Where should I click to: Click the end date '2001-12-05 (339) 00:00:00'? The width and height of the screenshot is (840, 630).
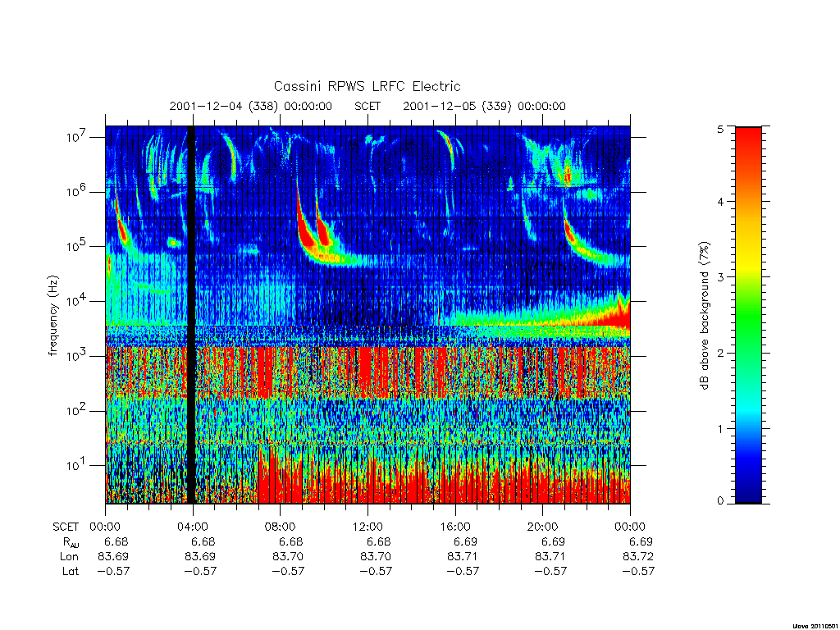484,106
